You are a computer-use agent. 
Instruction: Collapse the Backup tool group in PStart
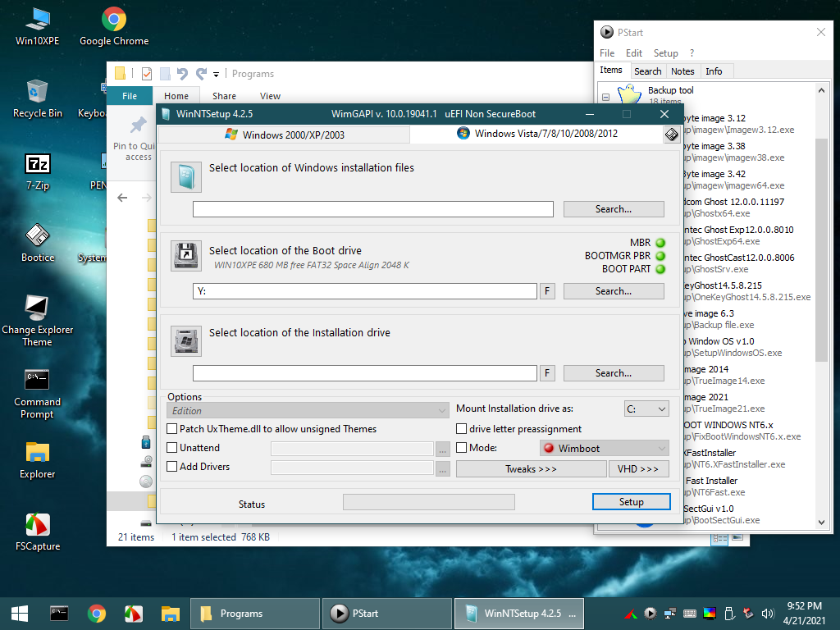(x=605, y=97)
